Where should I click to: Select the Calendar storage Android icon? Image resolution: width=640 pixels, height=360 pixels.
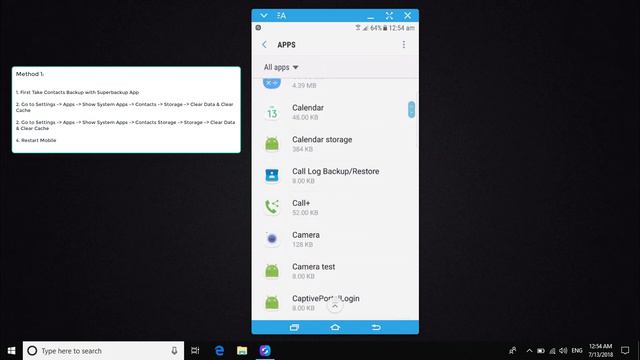click(x=272, y=144)
